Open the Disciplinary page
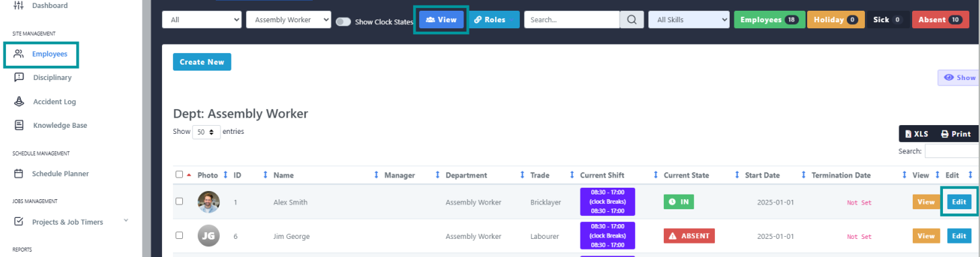 tap(52, 77)
